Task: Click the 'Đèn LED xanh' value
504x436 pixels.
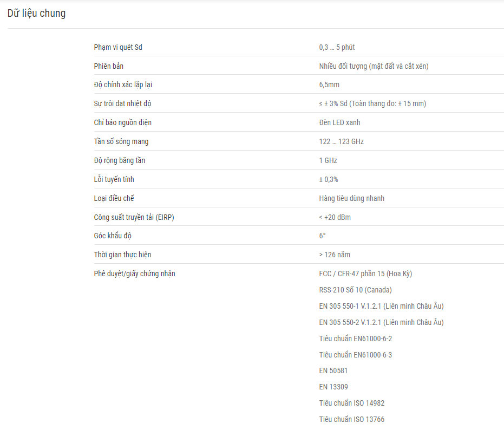Action: pyautogui.click(x=340, y=122)
